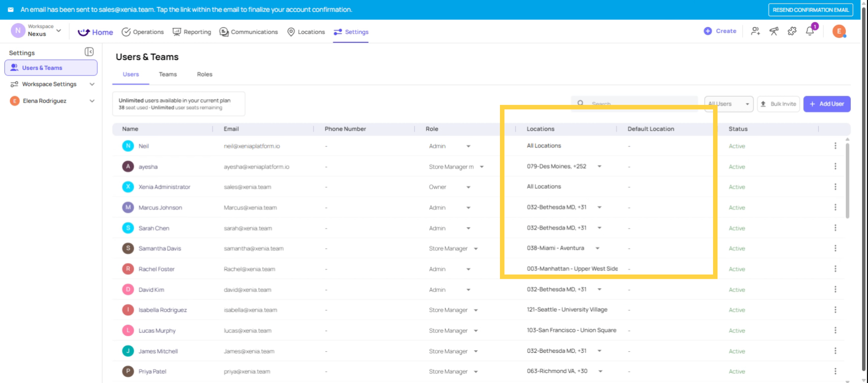Click the Add User button
The height and width of the screenshot is (383, 868).
827,104
